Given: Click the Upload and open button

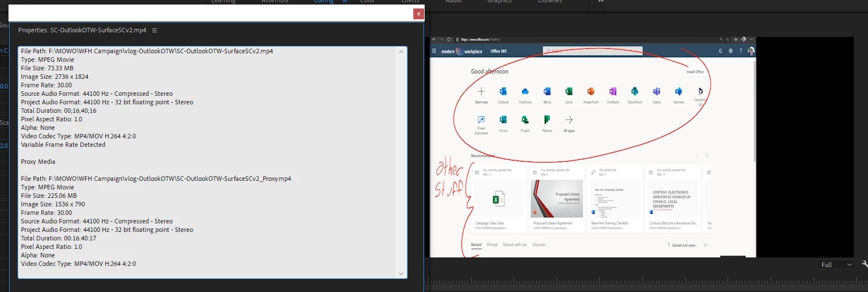Looking at the screenshot, I should (x=682, y=246).
